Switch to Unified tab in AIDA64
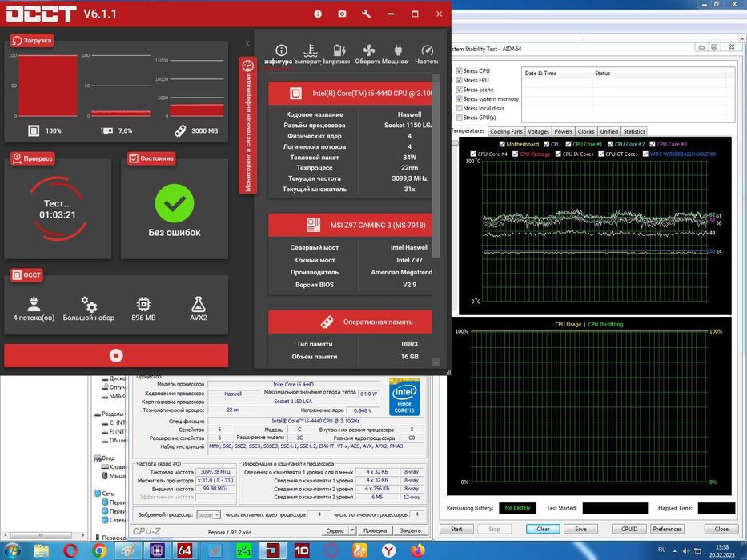This screenshot has width=747, height=560. point(608,131)
